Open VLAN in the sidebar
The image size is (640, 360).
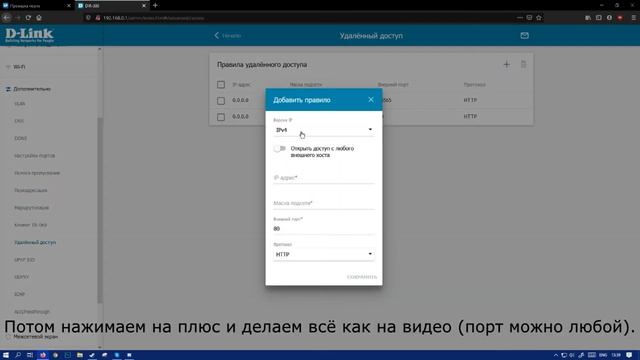(20, 104)
